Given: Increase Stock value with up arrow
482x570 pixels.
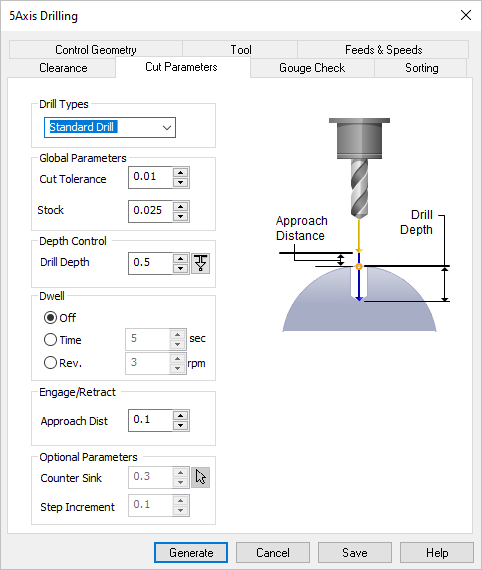Looking at the screenshot, I should tap(181, 206).
